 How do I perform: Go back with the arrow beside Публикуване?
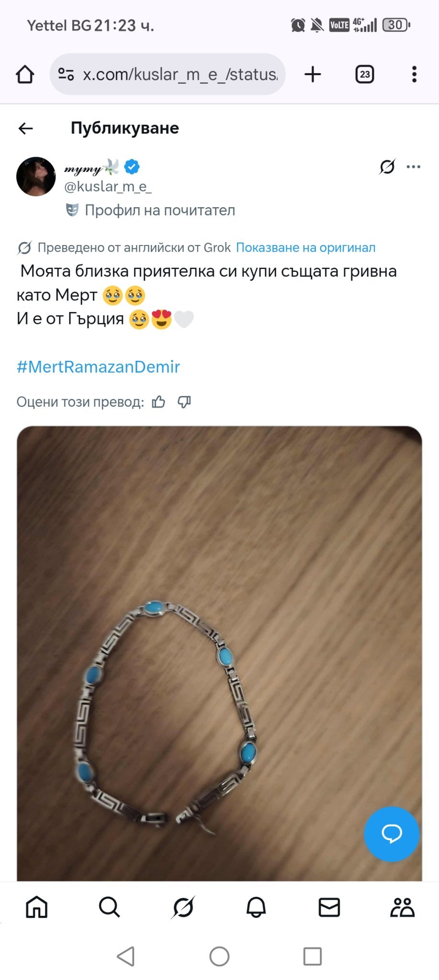26,128
